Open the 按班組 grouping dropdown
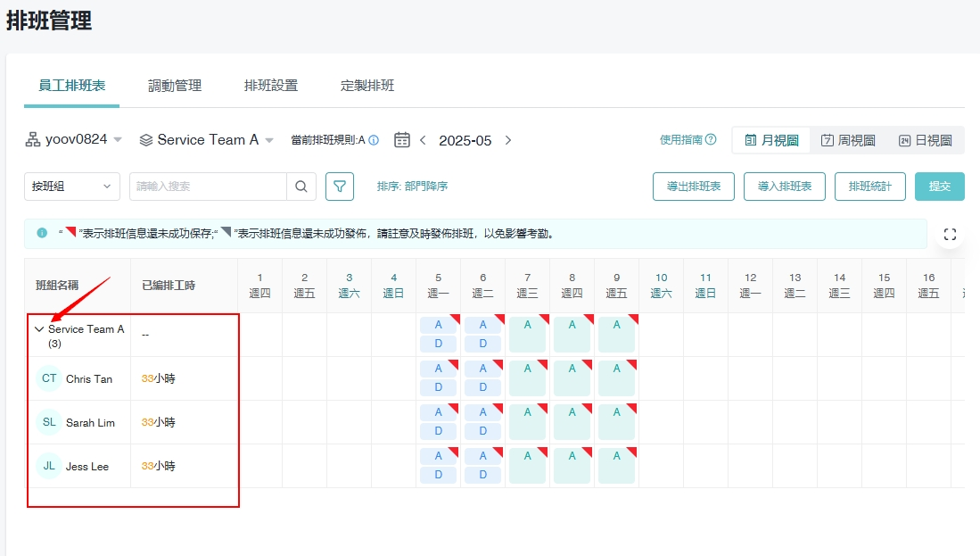 71,187
